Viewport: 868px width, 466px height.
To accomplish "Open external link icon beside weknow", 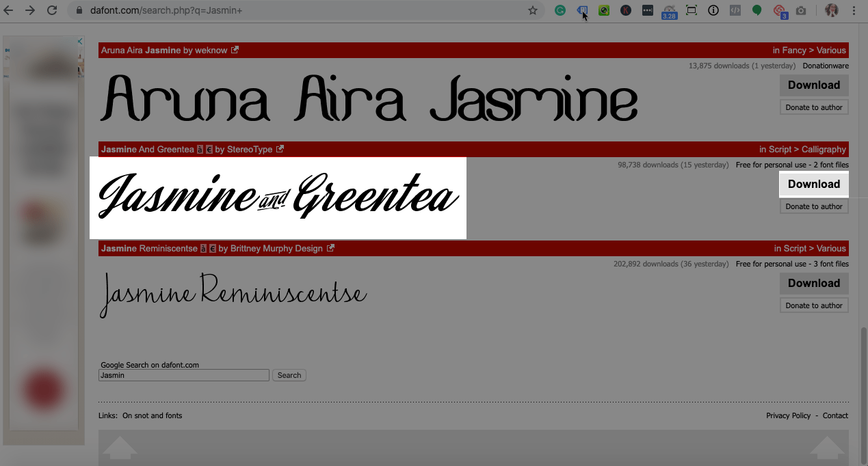I will pos(235,50).
